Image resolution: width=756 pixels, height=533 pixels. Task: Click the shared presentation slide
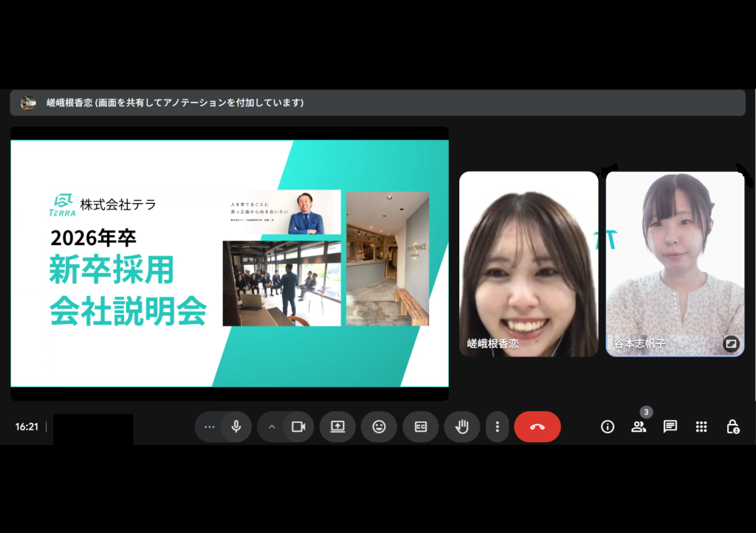(x=229, y=263)
